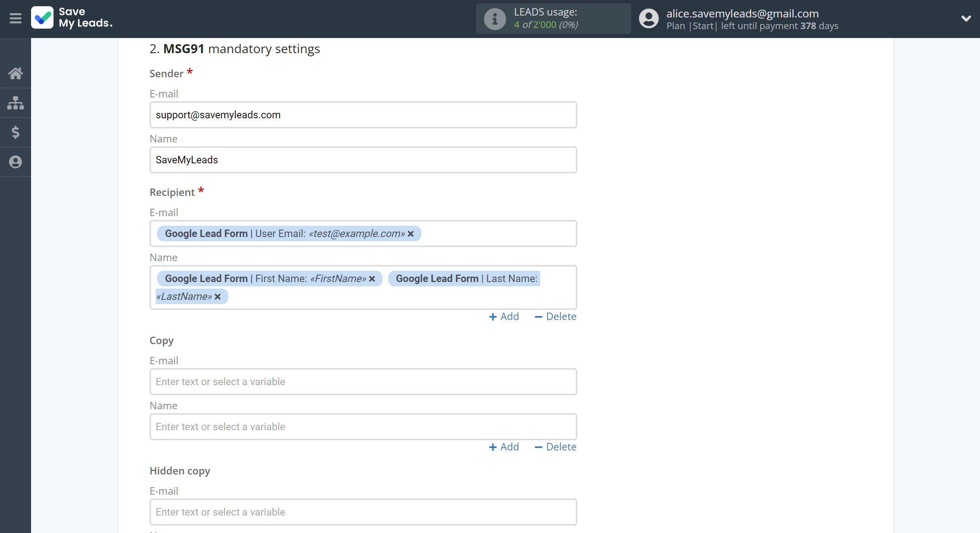Remove the User Email variable tag
980x533 pixels.
pos(411,234)
